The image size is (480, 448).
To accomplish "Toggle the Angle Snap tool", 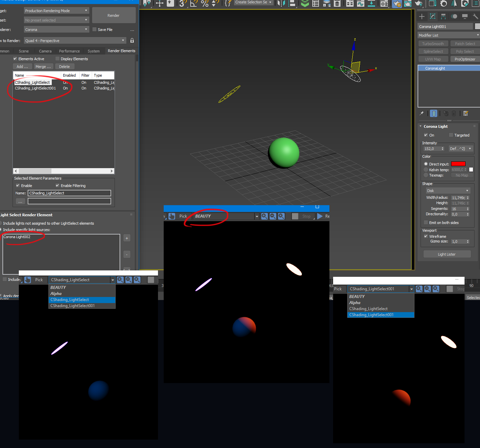I will [194, 4].
